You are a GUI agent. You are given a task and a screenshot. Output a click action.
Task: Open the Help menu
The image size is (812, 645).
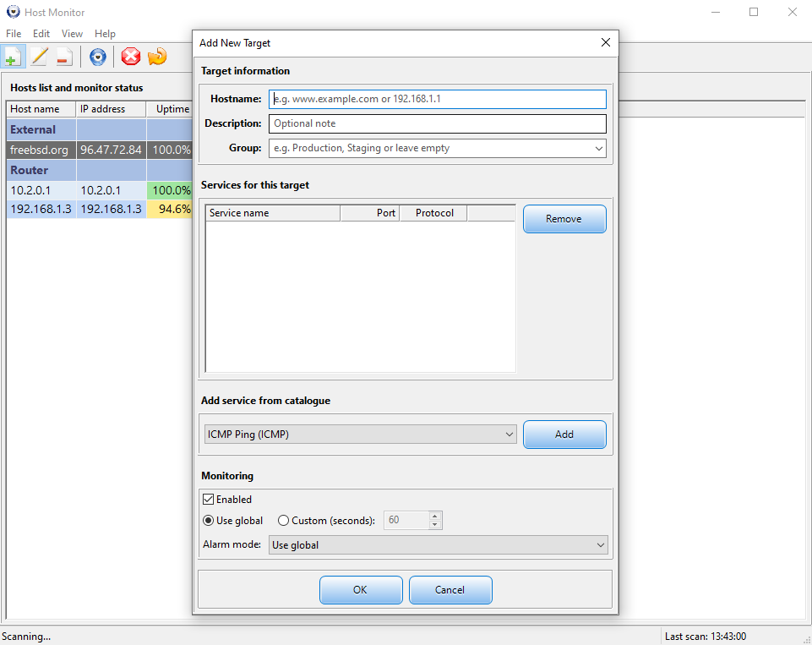[105, 33]
